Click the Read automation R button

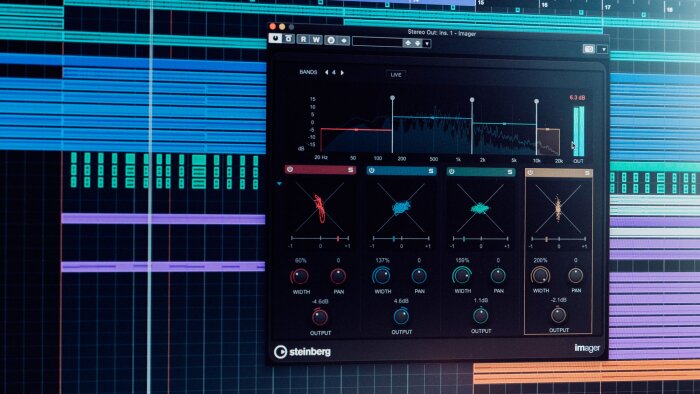pyautogui.click(x=304, y=39)
